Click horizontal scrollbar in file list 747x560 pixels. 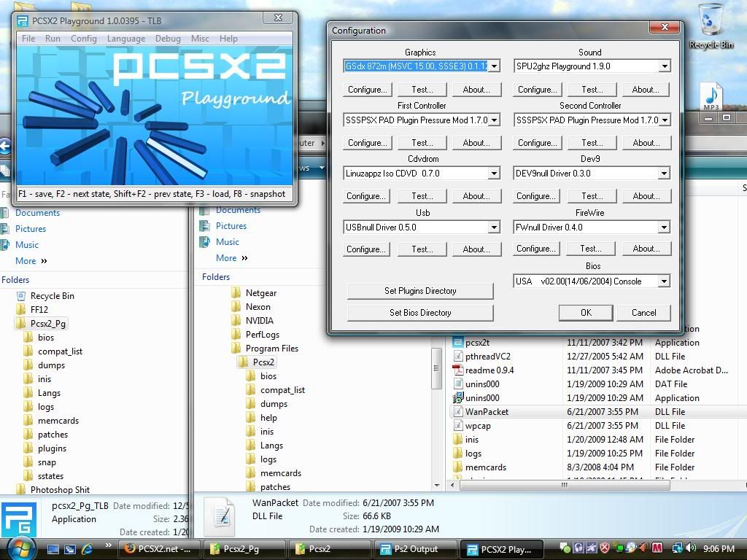[565, 485]
